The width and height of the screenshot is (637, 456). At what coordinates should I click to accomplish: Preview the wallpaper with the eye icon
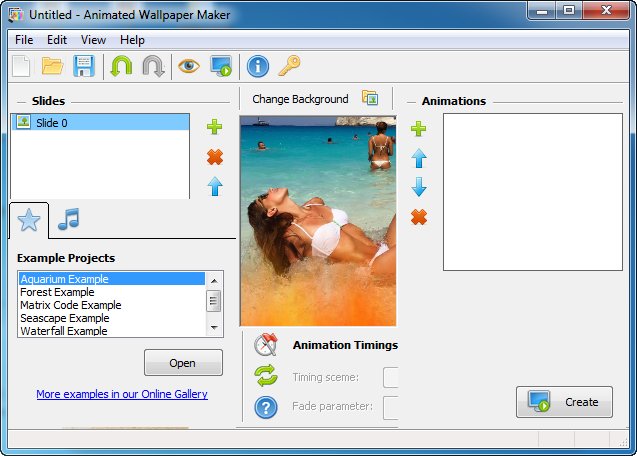(x=188, y=67)
